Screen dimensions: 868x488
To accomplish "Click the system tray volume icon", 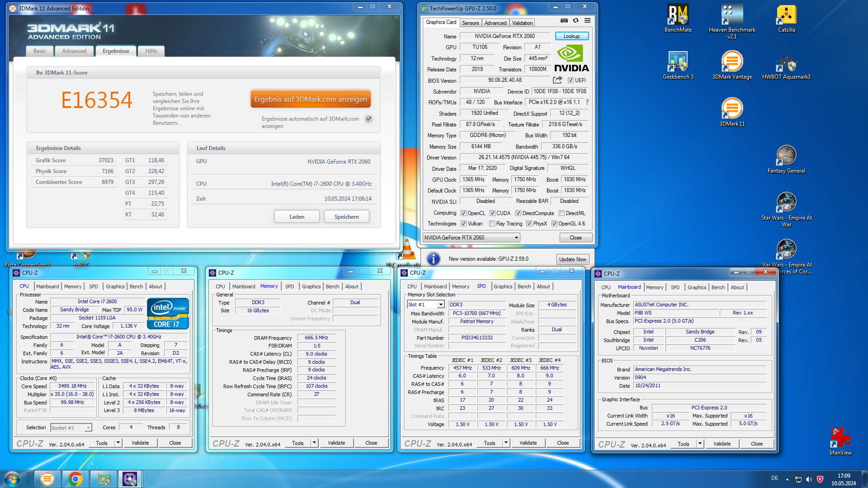I will [x=809, y=479].
